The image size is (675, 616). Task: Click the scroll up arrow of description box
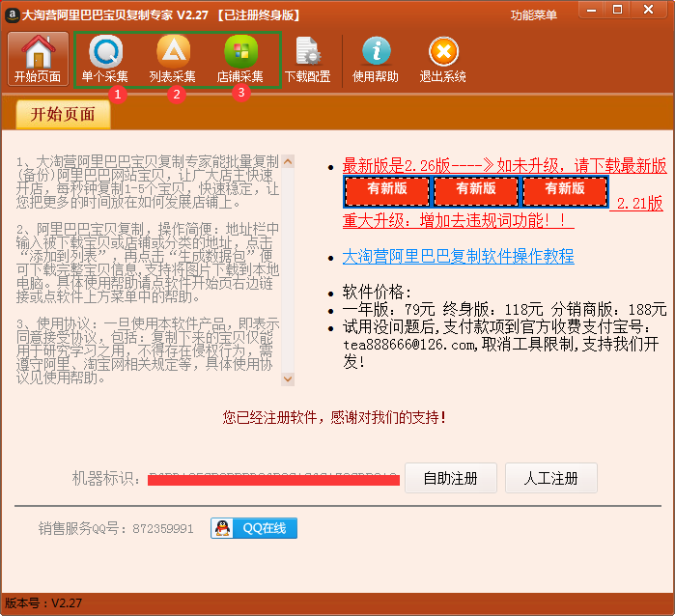pos(288,161)
